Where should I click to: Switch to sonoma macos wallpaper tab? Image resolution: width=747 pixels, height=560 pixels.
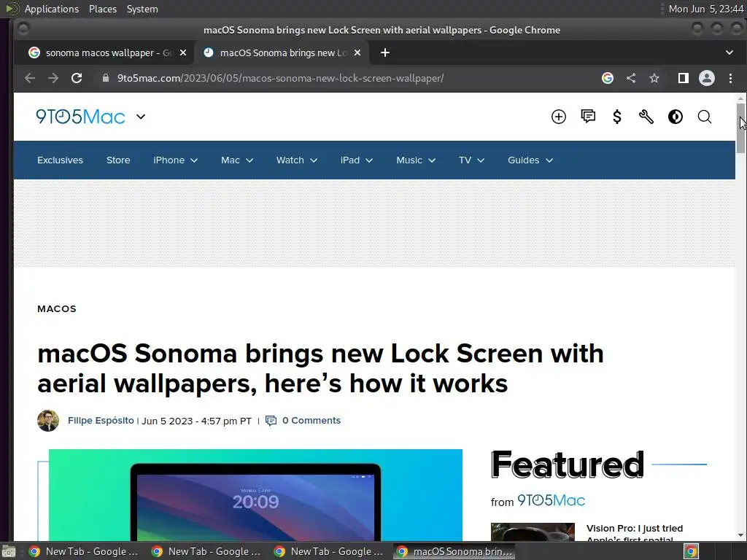pos(105,52)
